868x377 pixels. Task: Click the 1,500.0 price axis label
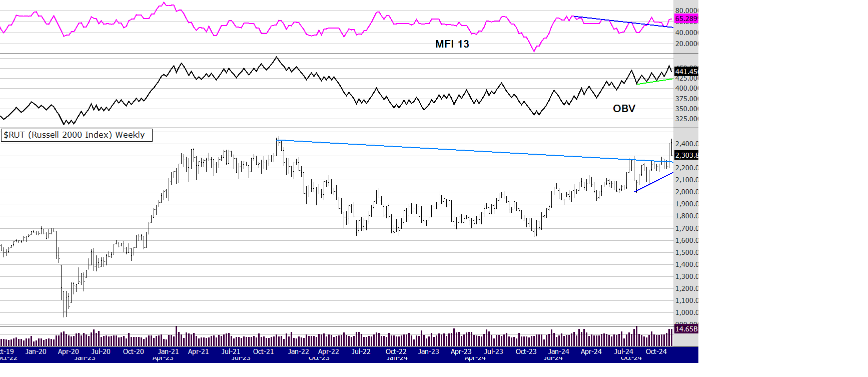click(686, 252)
